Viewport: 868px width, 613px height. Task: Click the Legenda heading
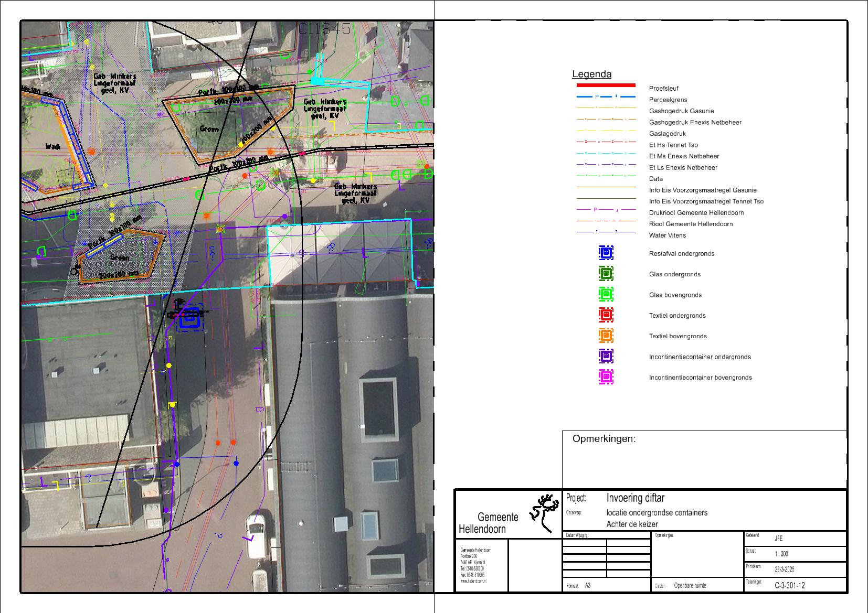[591, 74]
